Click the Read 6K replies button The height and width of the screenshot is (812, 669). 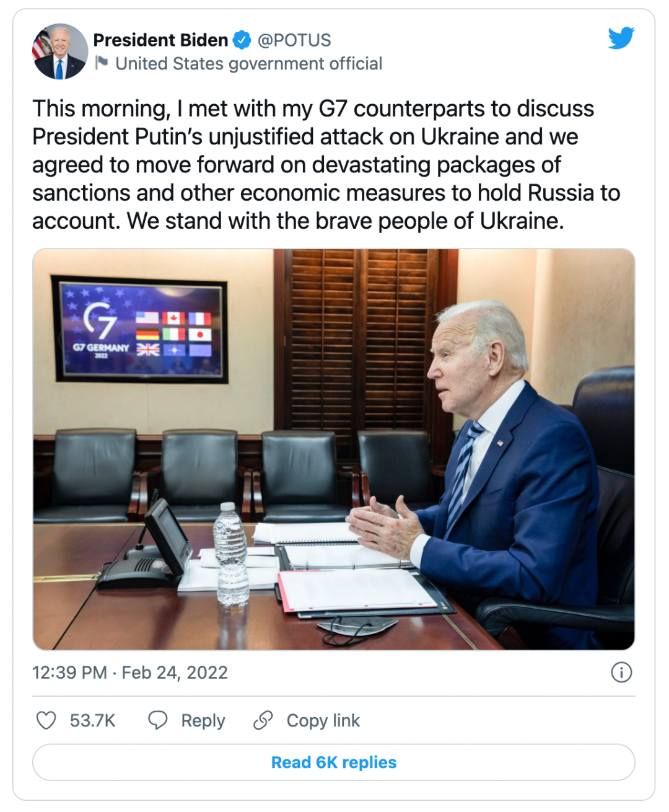tap(334, 762)
